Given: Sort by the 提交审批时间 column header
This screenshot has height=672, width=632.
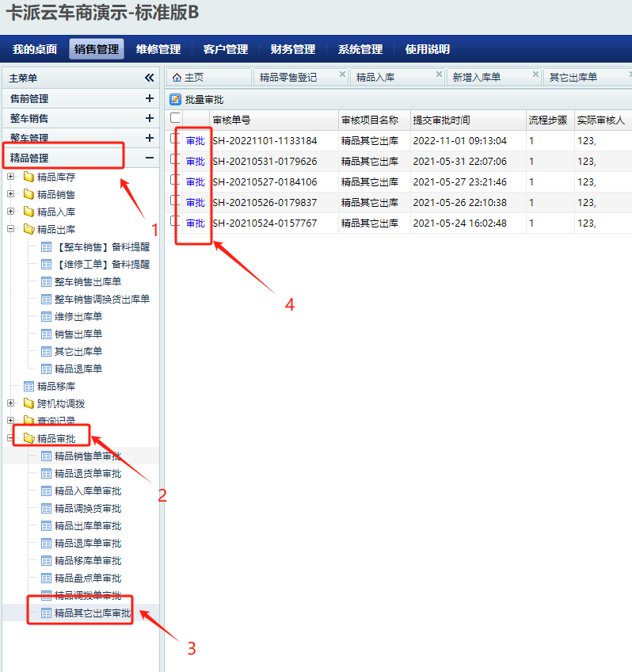Looking at the screenshot, I should tap(441, 120).
